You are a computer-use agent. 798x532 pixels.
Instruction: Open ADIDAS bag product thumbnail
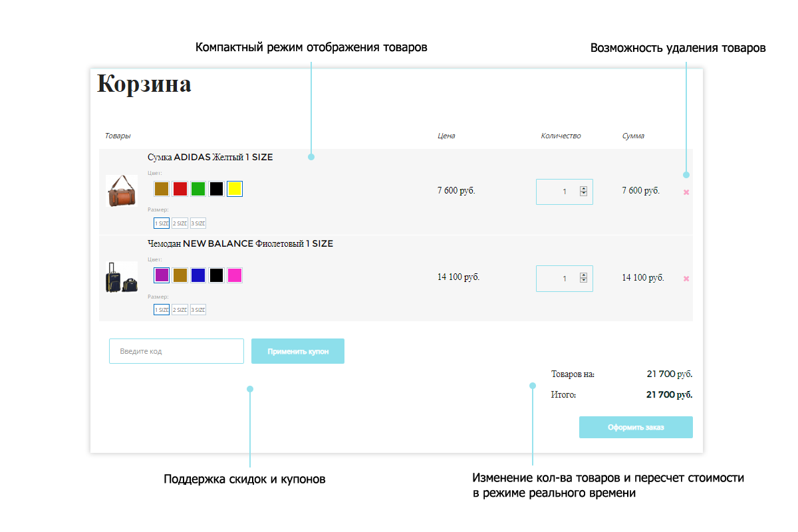click(122, 192)
